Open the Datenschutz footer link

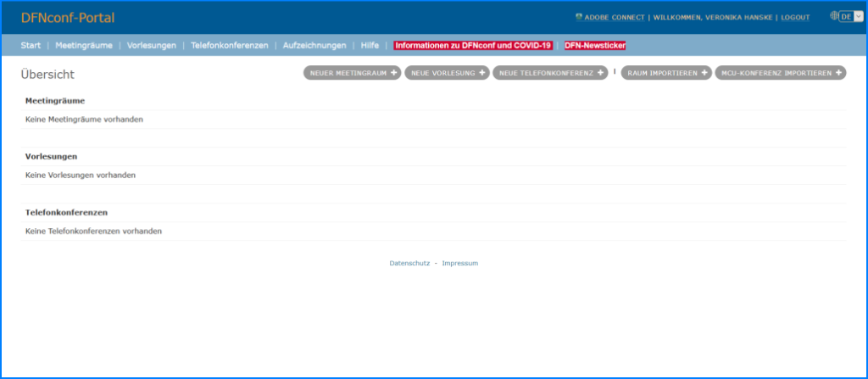409,264
